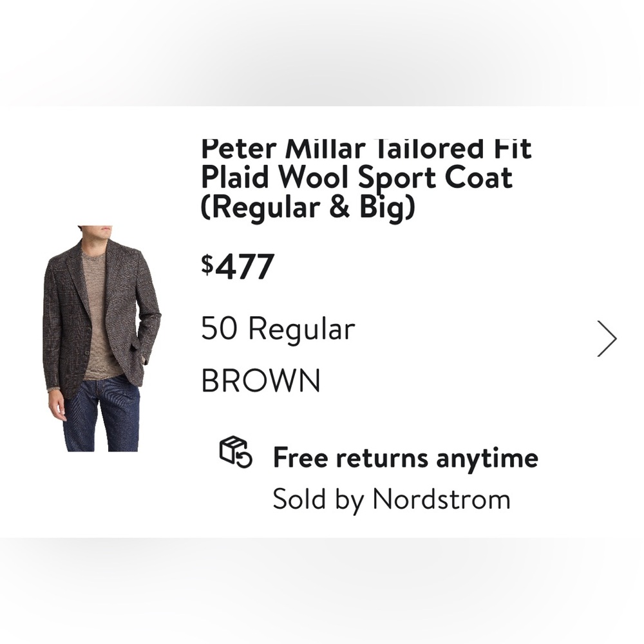
Task: Open the Sold by Nordstrom seller link
Action: tap(391, 498)
